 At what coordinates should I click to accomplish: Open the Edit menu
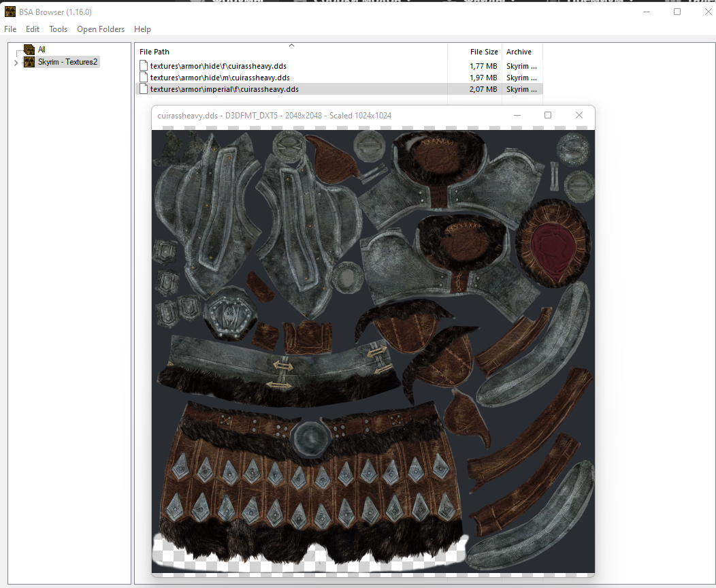33,29
